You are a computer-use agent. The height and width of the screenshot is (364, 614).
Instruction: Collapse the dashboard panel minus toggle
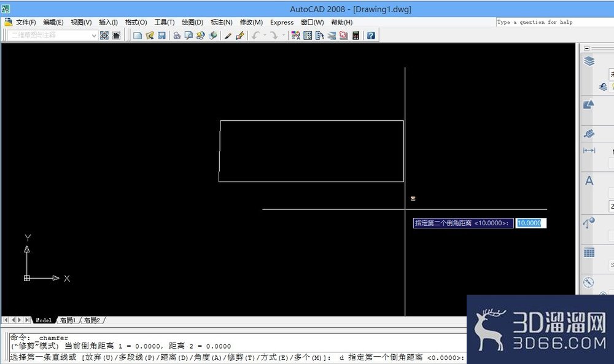586,48
